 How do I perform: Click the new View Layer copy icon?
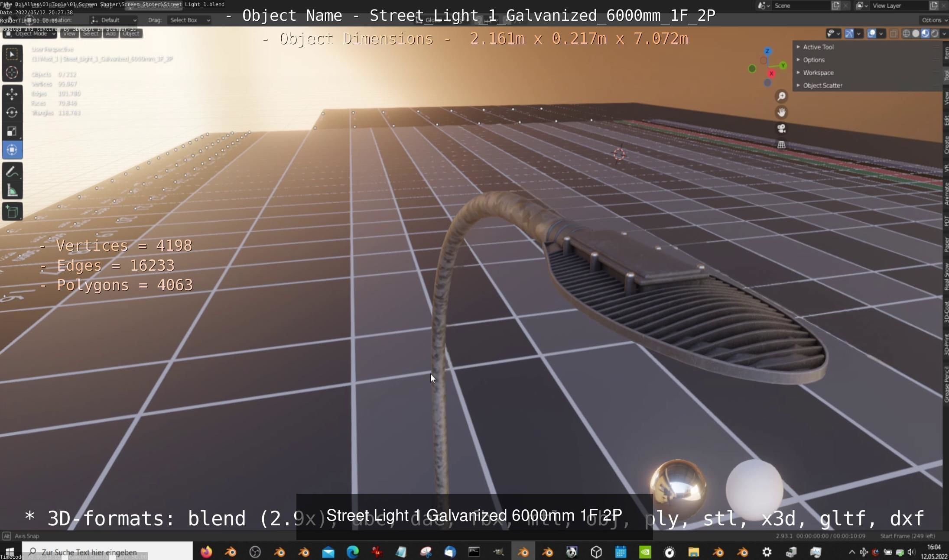[x=934, y=6]
